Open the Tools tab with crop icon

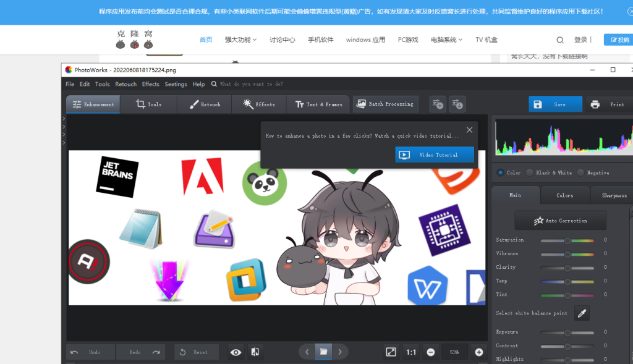[148, 104]
